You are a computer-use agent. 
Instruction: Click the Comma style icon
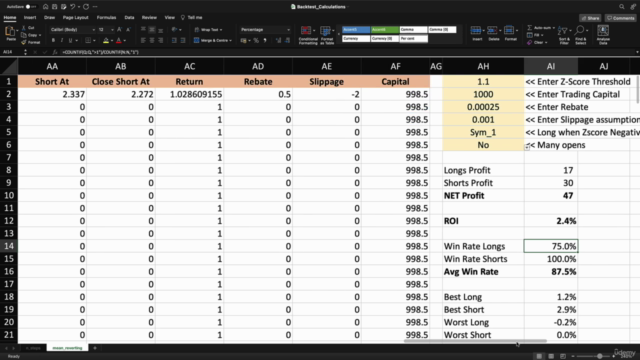(265, 40)
